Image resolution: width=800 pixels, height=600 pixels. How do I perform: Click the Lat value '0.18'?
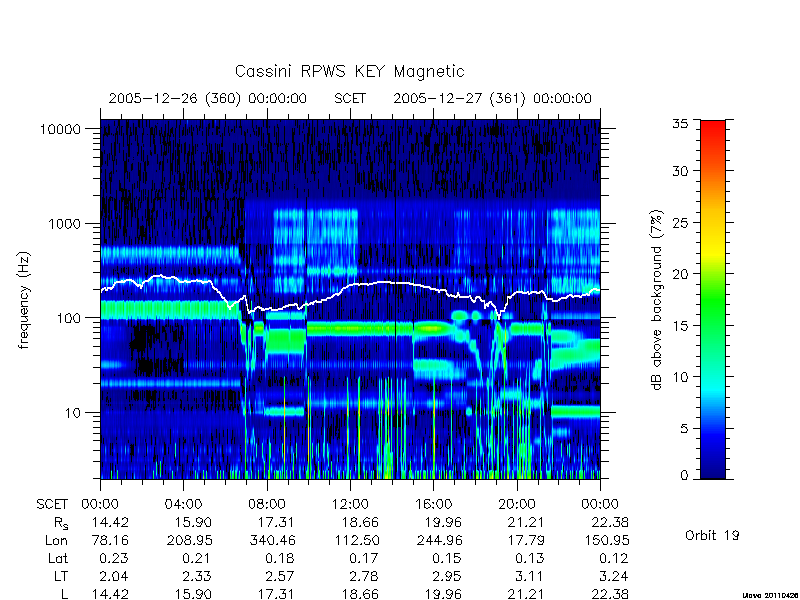click(x=281, y=558)
